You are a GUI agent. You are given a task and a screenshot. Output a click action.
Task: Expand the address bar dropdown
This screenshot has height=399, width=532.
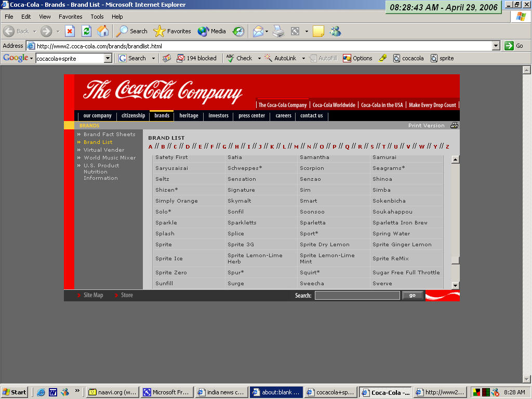click(496, 46)
